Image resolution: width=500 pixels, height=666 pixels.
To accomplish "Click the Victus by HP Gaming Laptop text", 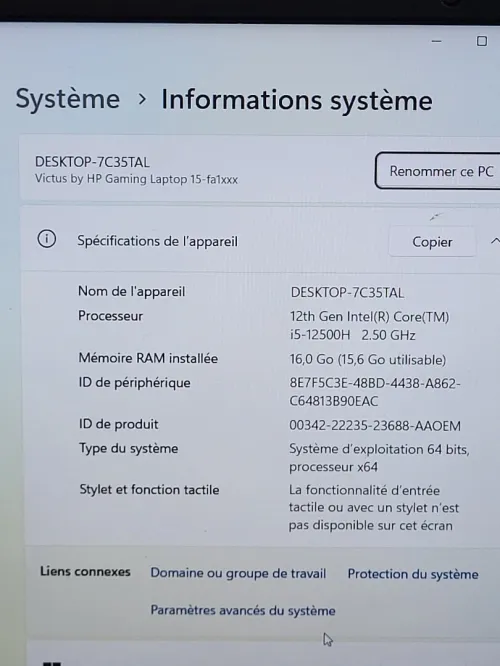I will (x=136, y=179).
